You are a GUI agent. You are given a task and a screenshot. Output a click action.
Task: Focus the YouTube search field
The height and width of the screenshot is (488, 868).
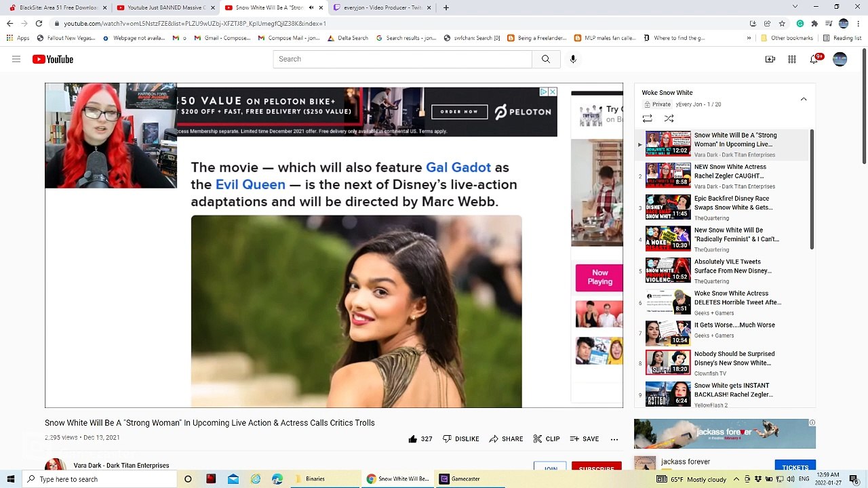coord(403,59)
